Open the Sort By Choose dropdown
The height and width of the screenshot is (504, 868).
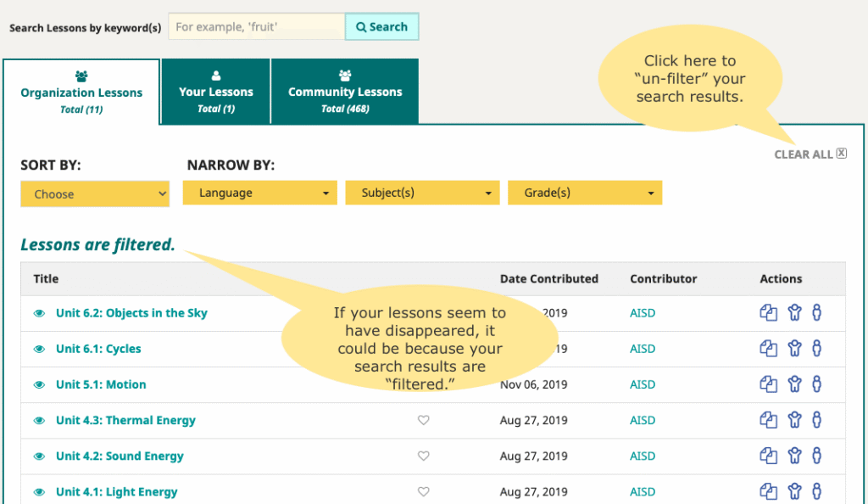coord(95,194)
